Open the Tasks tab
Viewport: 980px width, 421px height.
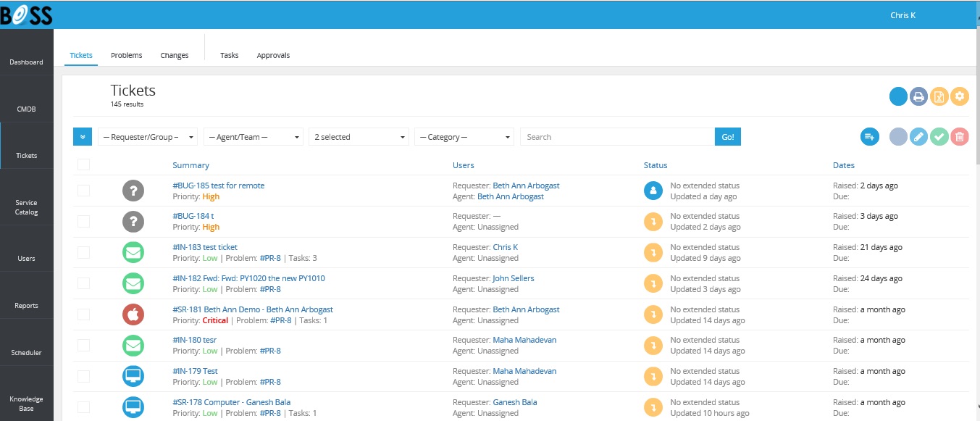click(x=230, y=55)
